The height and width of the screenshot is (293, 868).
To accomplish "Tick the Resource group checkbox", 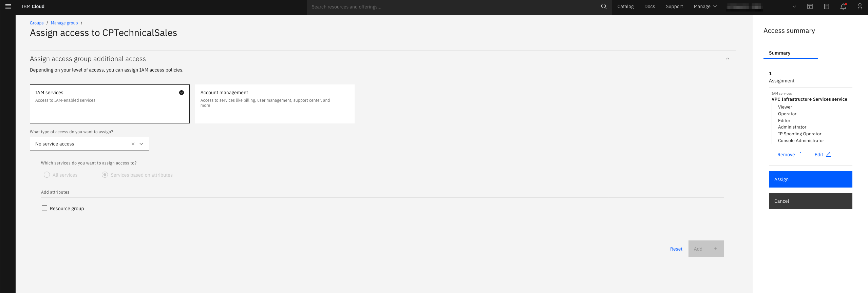I will 44,208.
